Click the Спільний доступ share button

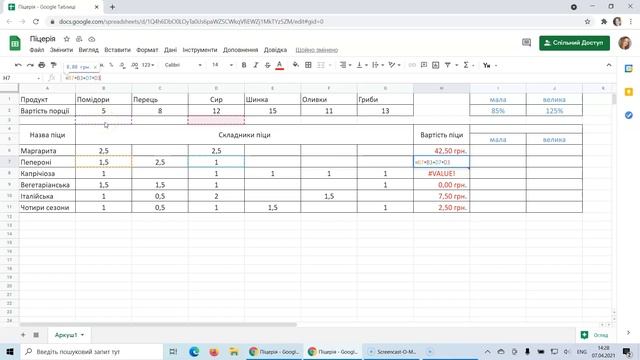(574, 43)
